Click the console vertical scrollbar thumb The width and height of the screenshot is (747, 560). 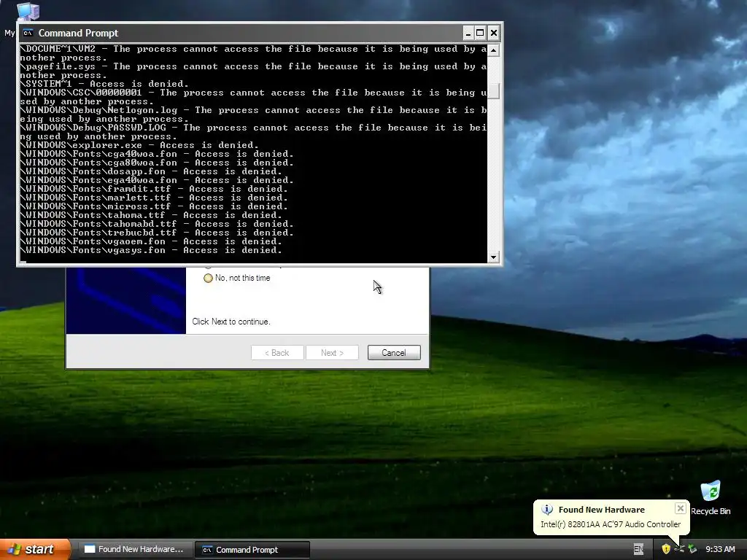point(494,91)
